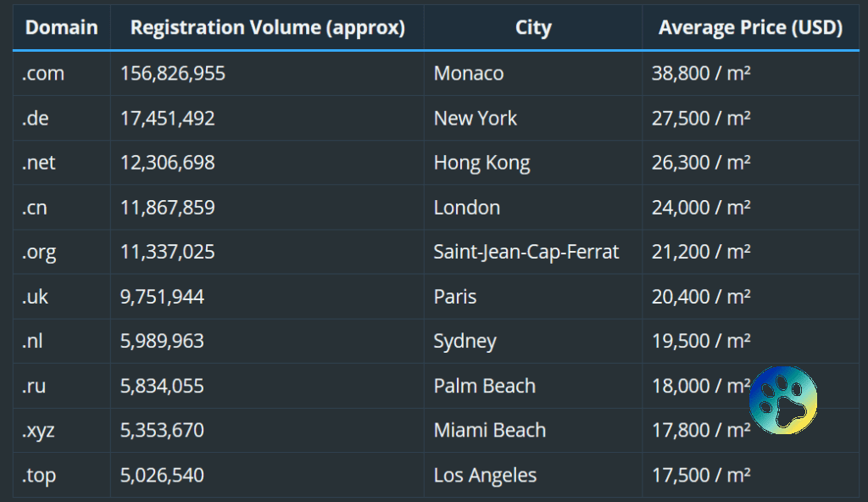Screen dimensions: 868x502
Task: Click the 156,826,955 registration volume value
Action: (x=173, y=74)
